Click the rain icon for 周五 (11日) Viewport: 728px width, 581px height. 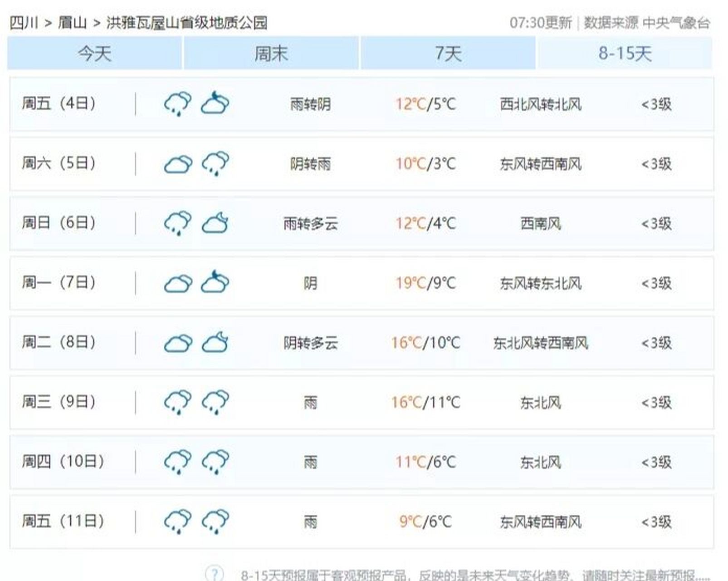[x=177, y=521]
